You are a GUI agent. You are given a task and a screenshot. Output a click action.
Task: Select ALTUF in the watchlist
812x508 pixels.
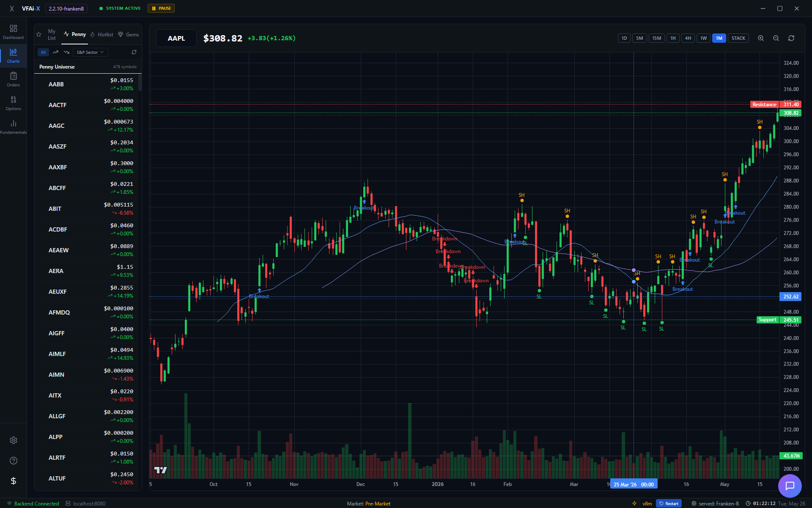coord(87,478)
